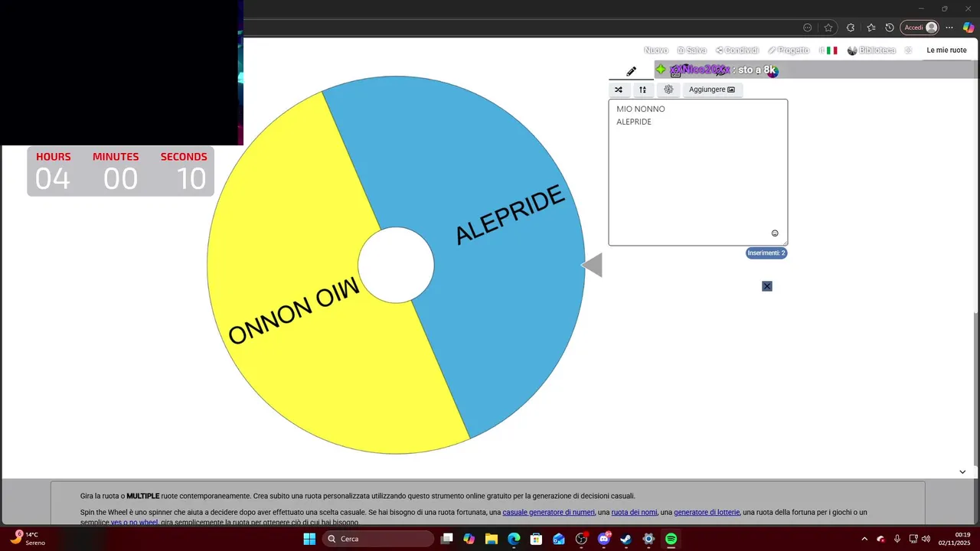
Task: Open OBS Studio from the taskbar
Action: coord(581,539)
